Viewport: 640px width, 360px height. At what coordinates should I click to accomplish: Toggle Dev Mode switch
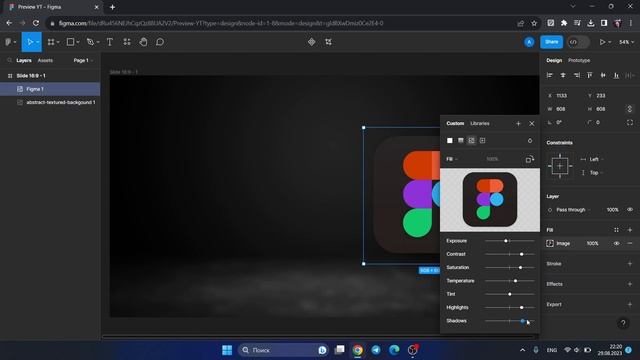pyautogui.click(x=578, y=42)
